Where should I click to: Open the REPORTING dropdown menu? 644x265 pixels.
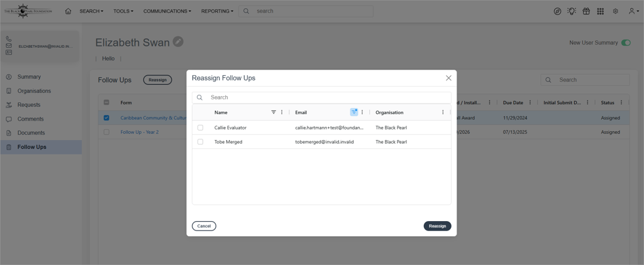click(x=217, y=11)
